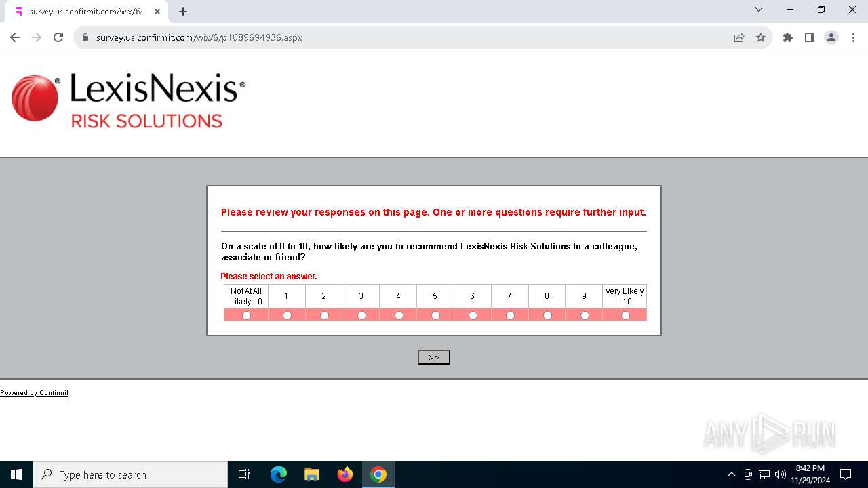Screen dimensions: 868x488
Task: Open Chrome profile avatar
Action: coord(831,37)
